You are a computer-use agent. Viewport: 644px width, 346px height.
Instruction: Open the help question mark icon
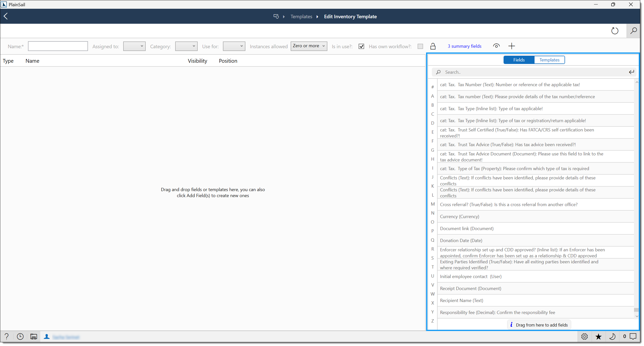coord(7,337)
